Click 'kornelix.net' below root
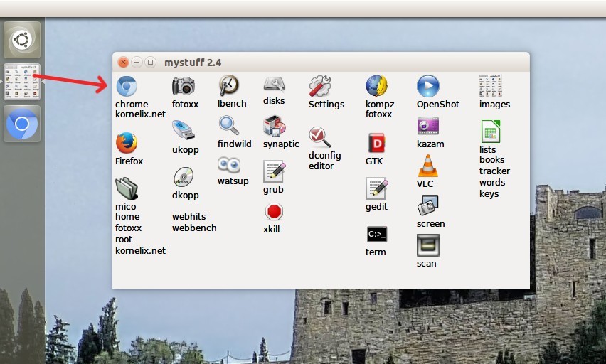 click(140, 251)
